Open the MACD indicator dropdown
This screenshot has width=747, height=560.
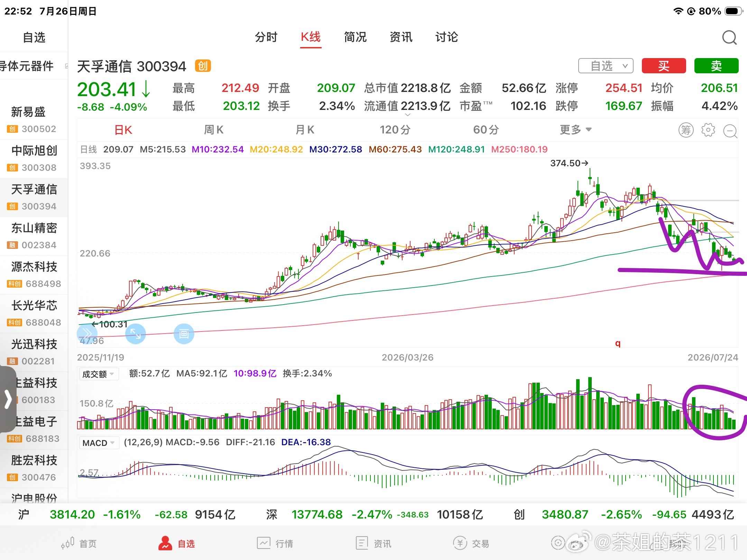tap(99, 443)
